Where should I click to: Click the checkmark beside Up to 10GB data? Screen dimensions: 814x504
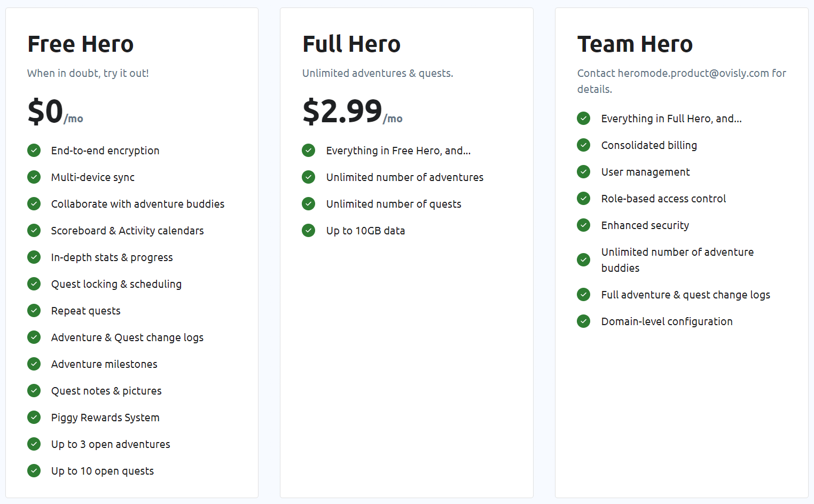tap(309, 231)
